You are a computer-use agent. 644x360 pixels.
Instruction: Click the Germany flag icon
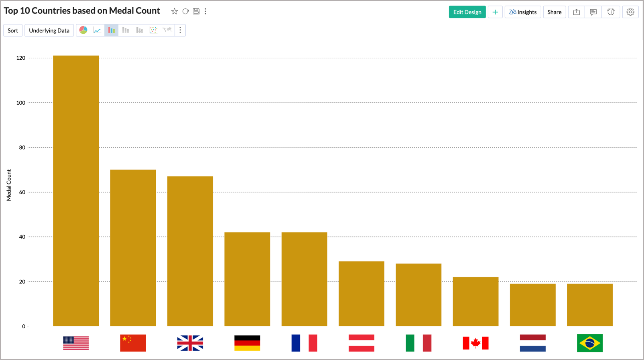[247, 343]
